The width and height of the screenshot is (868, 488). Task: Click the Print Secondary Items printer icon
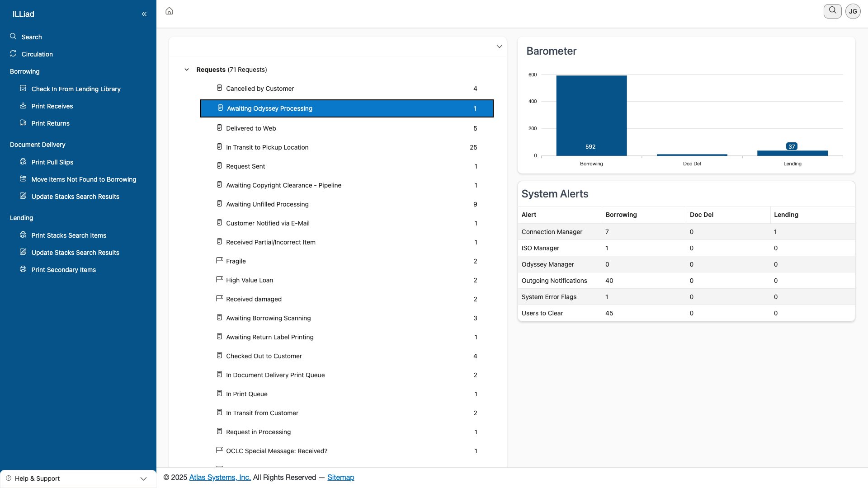pyautogui.click(x=23, y=269)
